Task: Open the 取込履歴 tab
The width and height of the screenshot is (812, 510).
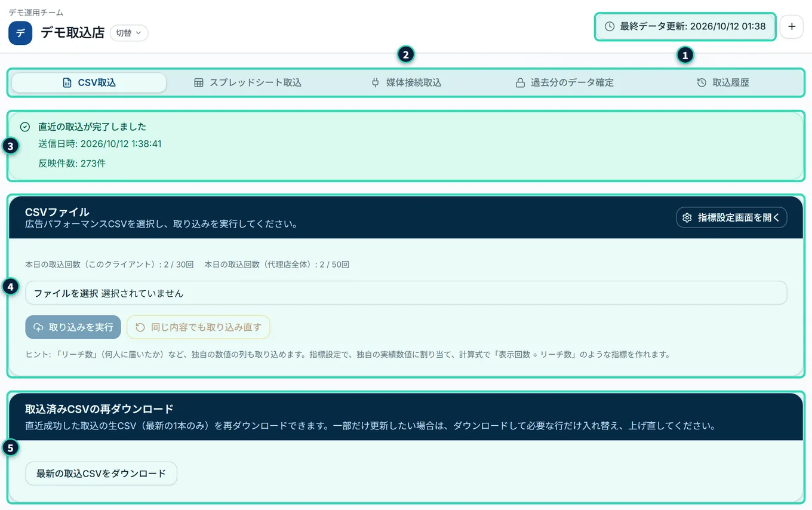Action: [722, 82]
